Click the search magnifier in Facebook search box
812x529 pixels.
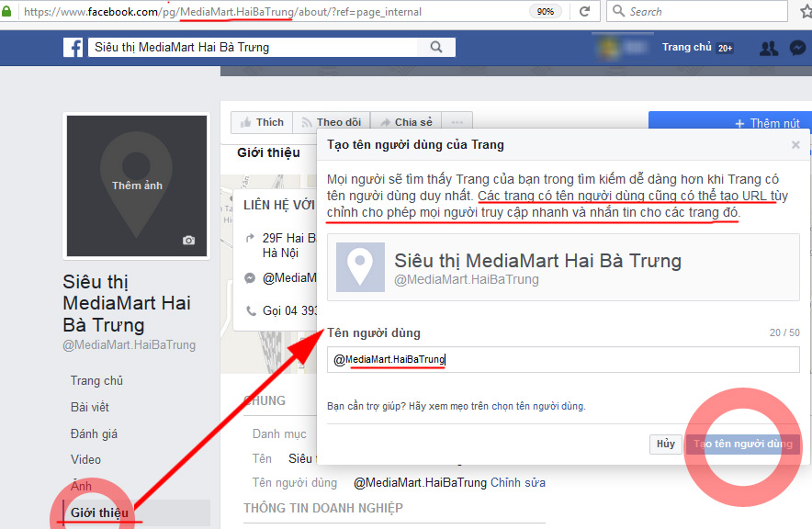click(432, 48)
